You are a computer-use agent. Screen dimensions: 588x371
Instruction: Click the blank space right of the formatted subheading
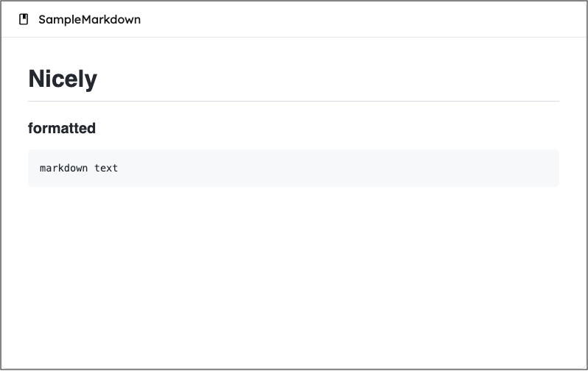click(332, 128)
